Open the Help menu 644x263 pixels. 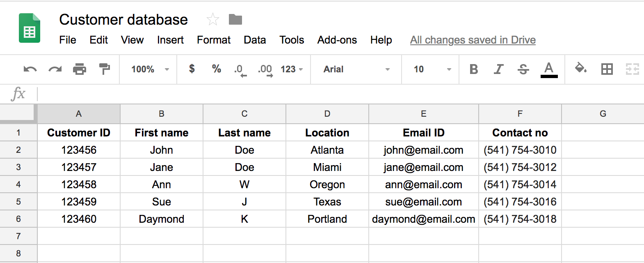(x=381, y=40)
